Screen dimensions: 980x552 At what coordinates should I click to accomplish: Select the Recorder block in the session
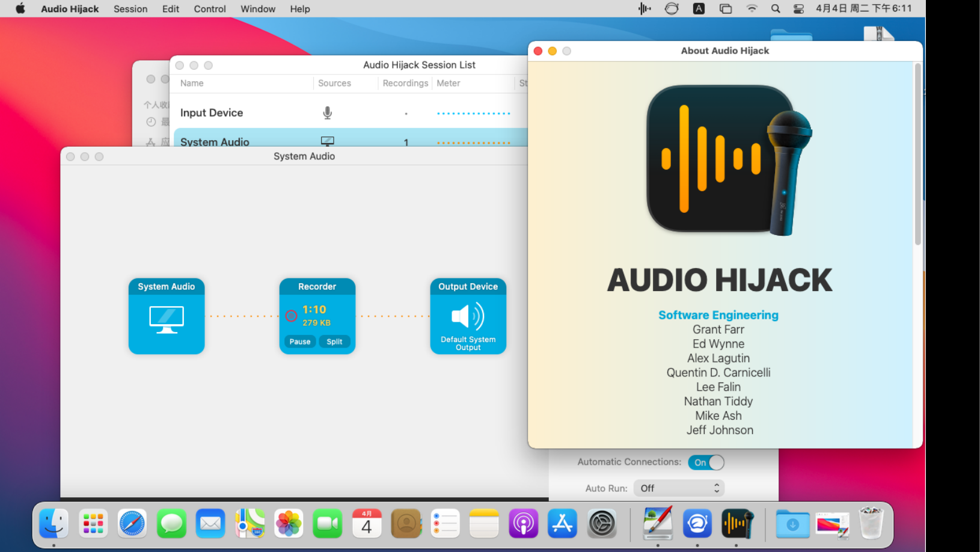click(317, 316)
